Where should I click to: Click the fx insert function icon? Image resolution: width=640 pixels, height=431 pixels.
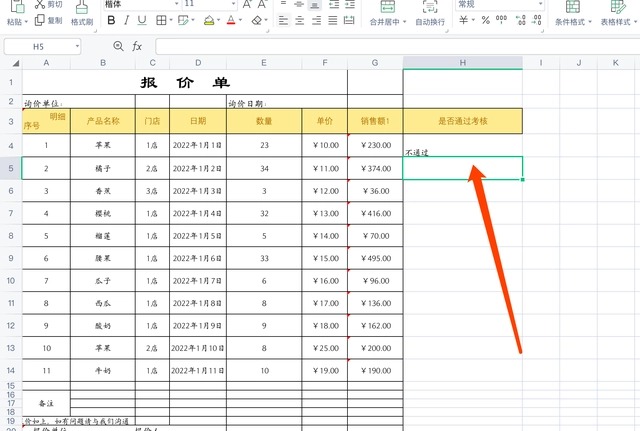137,47
